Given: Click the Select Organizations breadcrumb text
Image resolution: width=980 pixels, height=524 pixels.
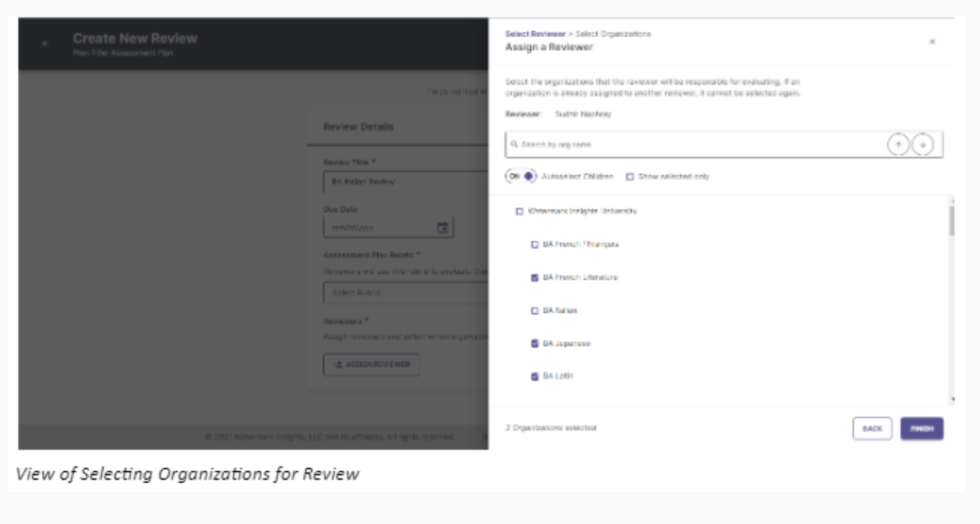Looking at the screenshot, I should 613,34.
